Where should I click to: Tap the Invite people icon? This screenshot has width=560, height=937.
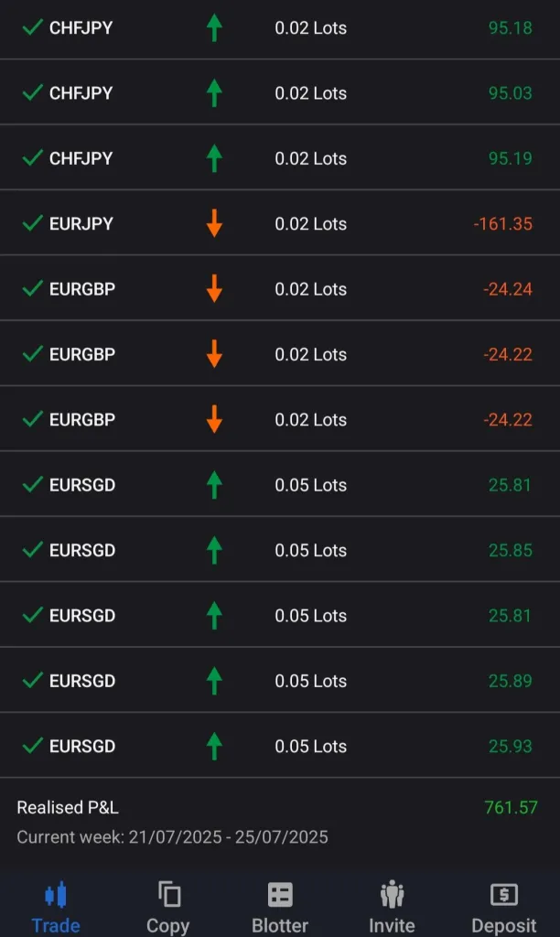[x=392, y=894]
